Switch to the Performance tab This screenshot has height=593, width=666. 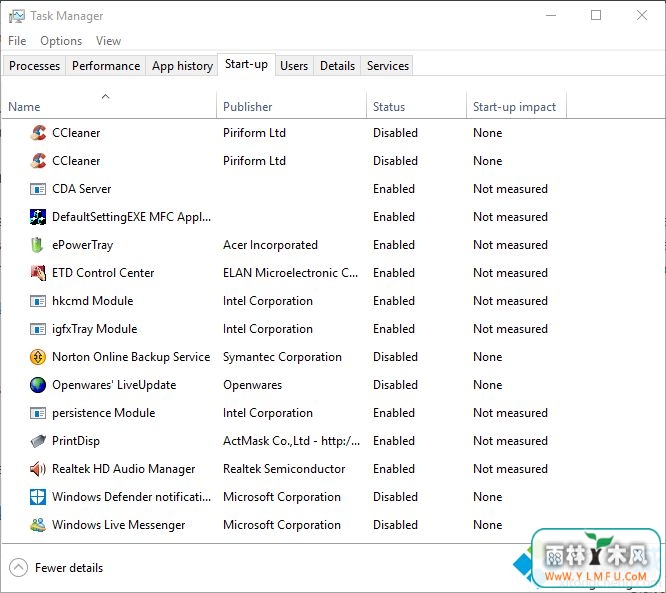coord(106,66)
